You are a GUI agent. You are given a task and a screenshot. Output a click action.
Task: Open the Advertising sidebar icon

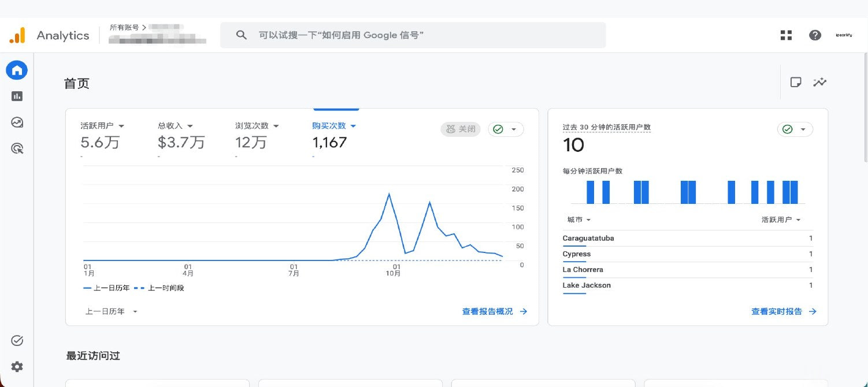(17, 148)
